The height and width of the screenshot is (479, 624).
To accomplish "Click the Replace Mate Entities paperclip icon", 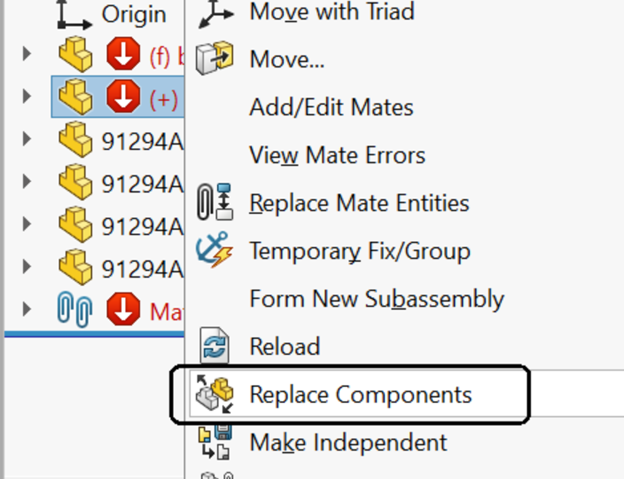I will pyautogui.click(x=215, y=202).
